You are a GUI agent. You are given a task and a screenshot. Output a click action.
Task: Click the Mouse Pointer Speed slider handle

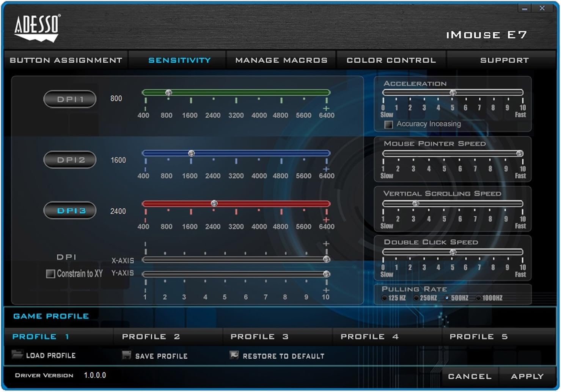pyautogui.click(x=520, y=153)
